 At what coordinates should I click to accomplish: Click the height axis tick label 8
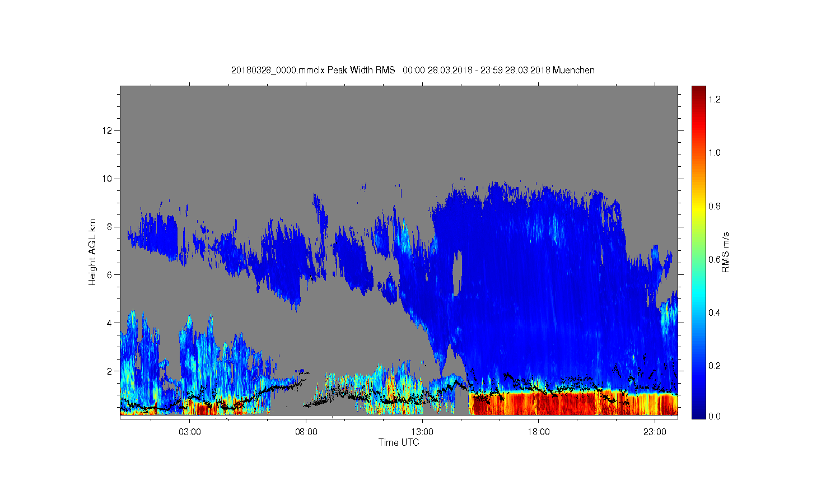tap(110, 227)
